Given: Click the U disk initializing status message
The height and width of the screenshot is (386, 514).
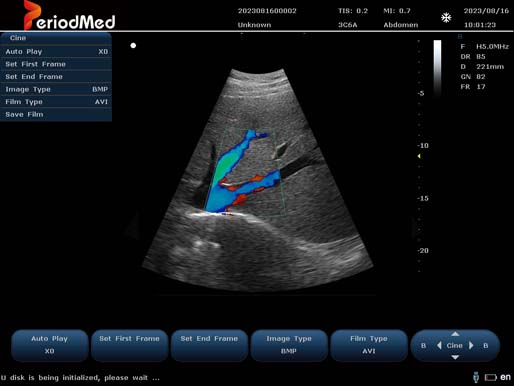Looking at the screenshot, I should (x=80, y=378).
